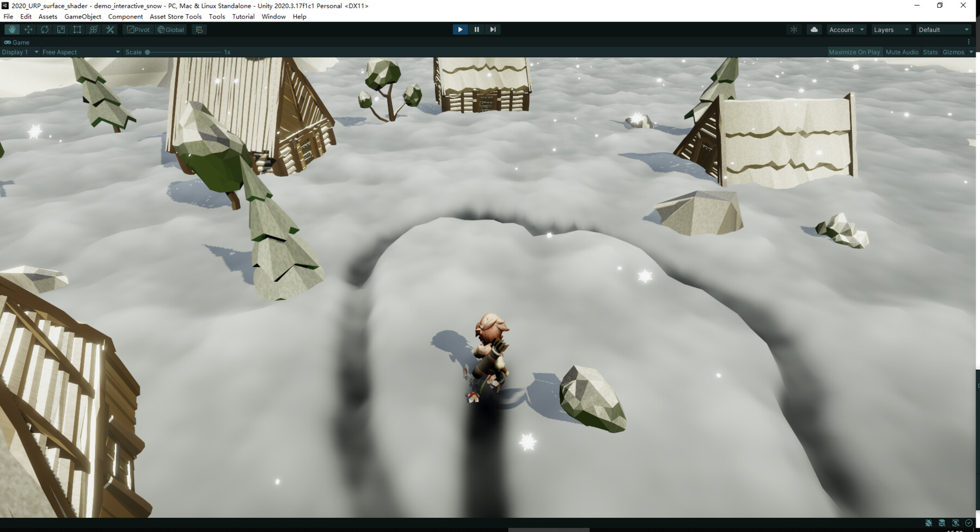The height and width of the screenshot is (532, 980).
Task: Activate the Transform tool
Action: 93,29
